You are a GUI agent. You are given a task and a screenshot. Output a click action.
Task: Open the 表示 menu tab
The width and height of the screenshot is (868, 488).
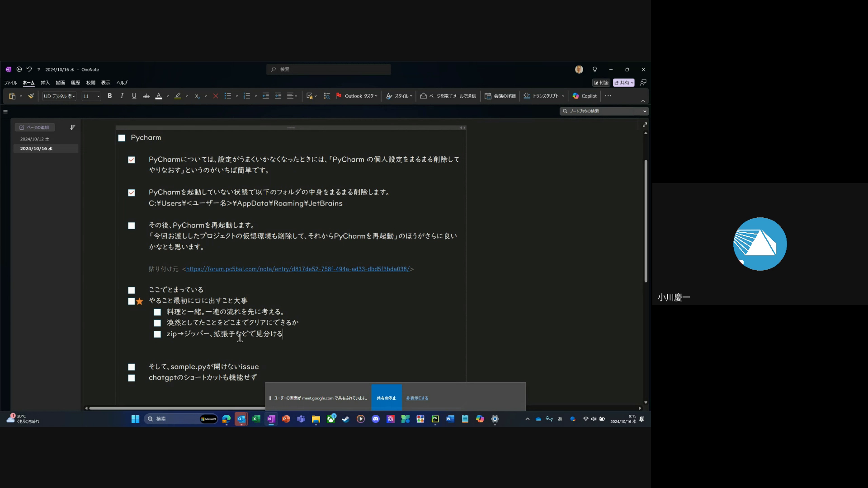106,83
